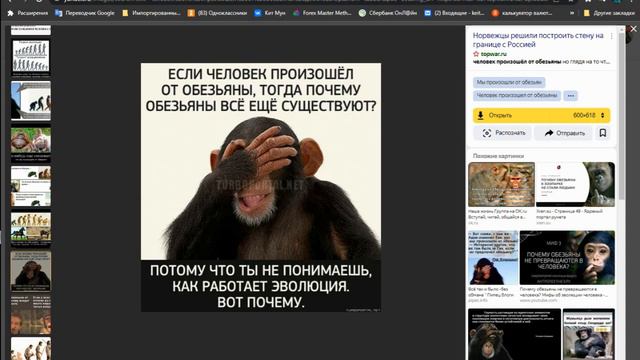This screenshot has height=360, width=640.
Task: Select the white collage monkey thumbnail
Action: pos(31,186)
